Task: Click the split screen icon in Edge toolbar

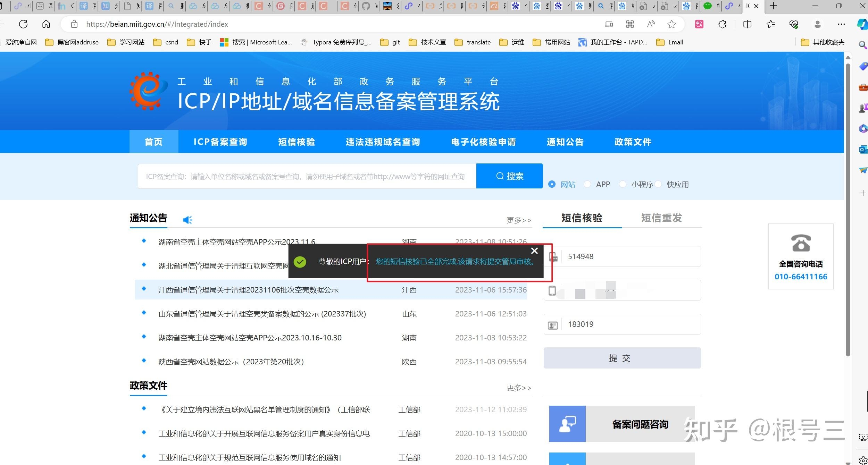Action: (747, 24)
